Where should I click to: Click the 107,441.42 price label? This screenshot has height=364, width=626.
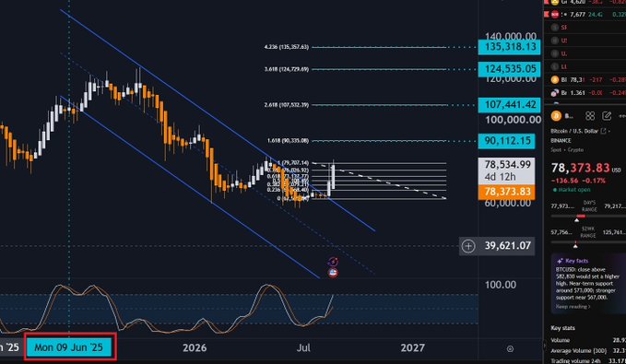click(510, 105)
